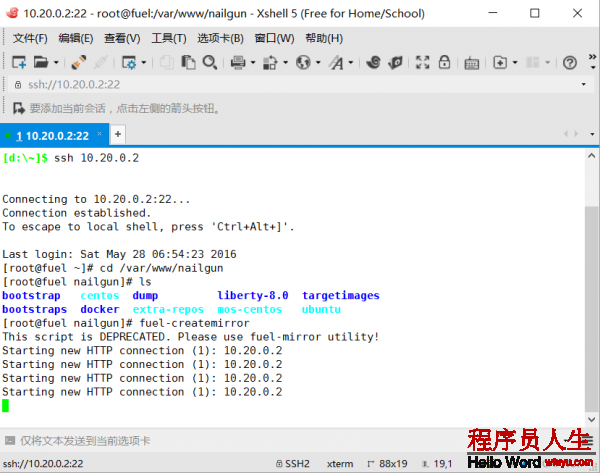
Task: Click the mos-centos entry in terminal listing
Action: (249, 309)
